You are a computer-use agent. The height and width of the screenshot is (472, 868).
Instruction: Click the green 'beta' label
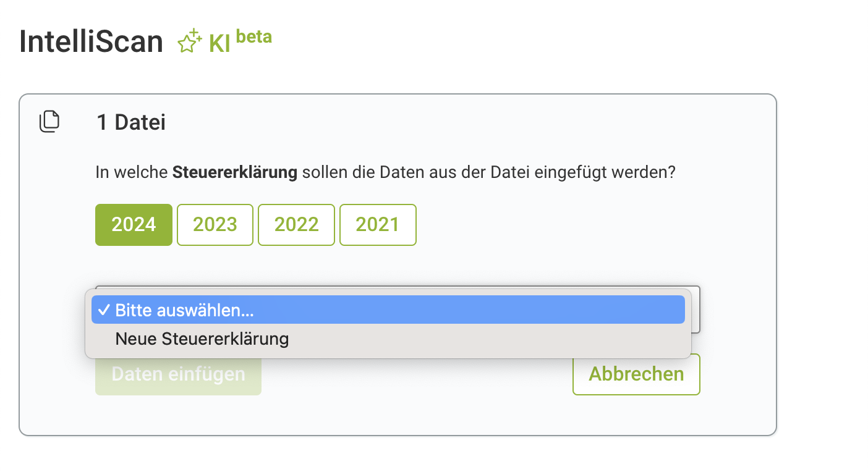click(x=253, y=37)
